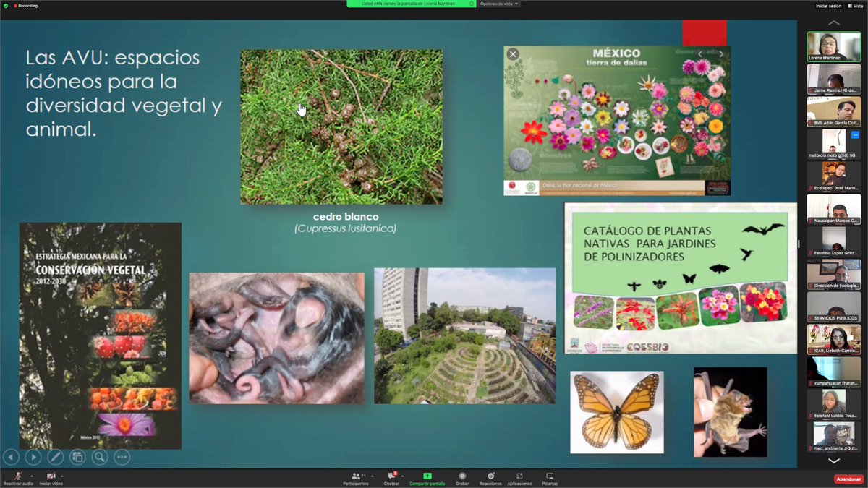
Task: Click the urban garden aerial photo
Action: click(464, 335)
